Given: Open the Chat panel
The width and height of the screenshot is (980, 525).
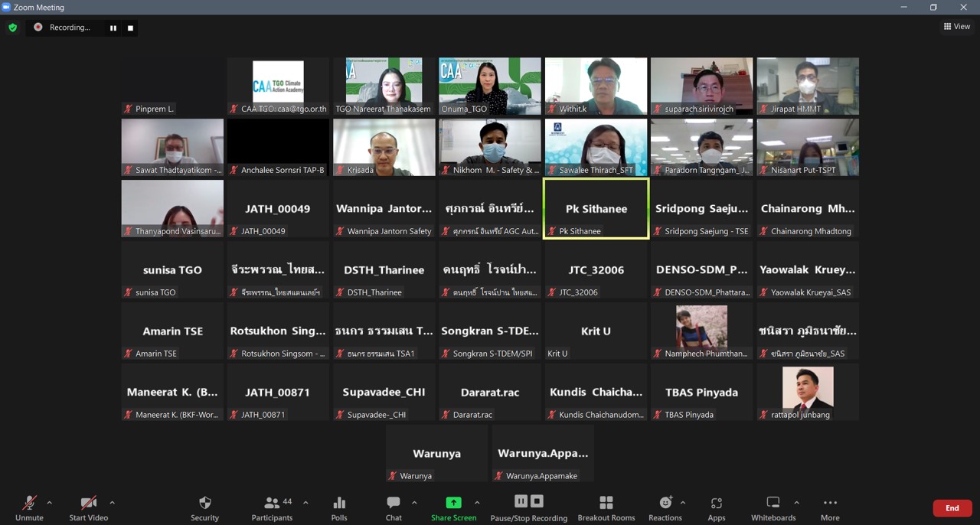Looking at the screenshot, I should coord(394,507).
